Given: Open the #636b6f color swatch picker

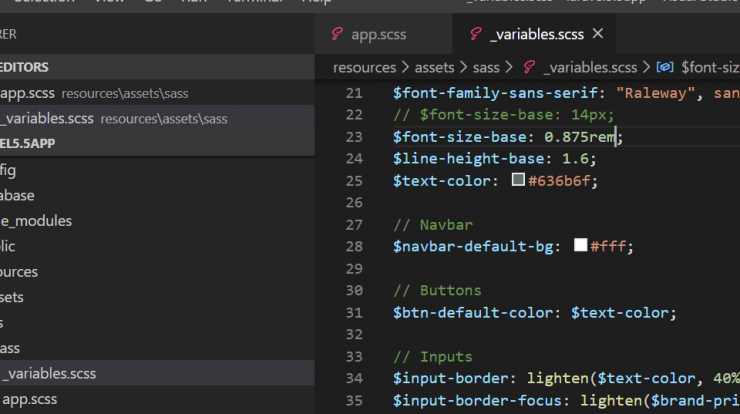Looking at the screenshot, I should [x=518, y=180].
